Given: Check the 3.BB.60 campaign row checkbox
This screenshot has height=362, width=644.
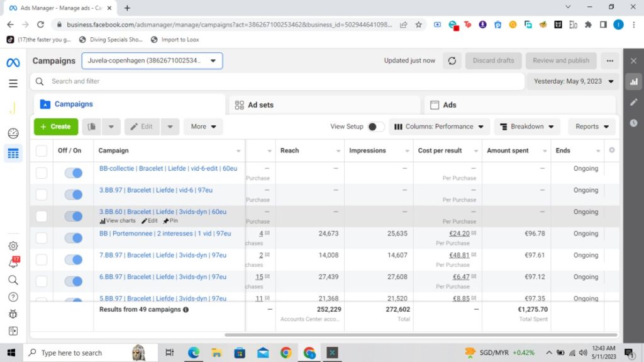Looking at the screenshot, I should [42, 216].
